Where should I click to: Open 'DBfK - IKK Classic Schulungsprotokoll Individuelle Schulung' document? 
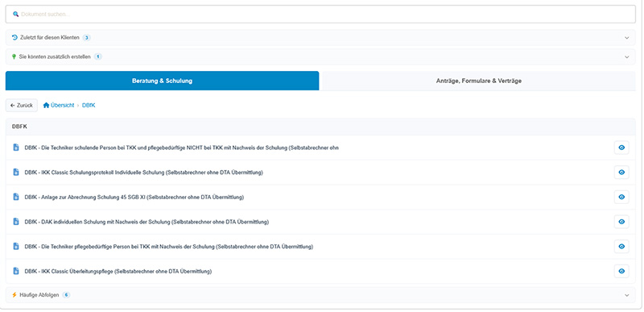tap(144, 173)
